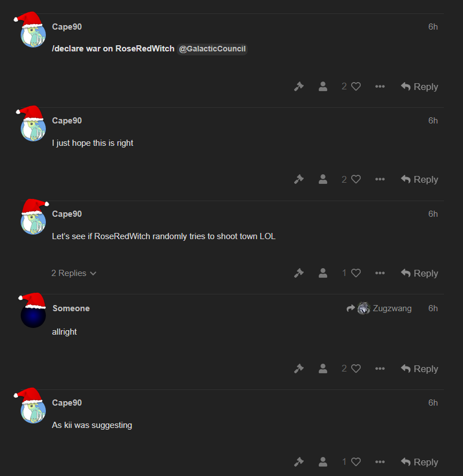Click person icon on the declare war post
This screenshot has width=463, height=476.
coord(323,87)
